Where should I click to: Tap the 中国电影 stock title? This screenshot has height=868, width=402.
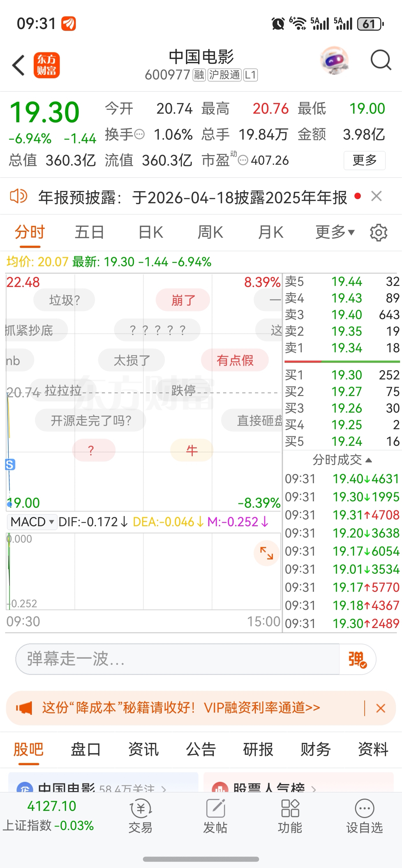(201, 56)
